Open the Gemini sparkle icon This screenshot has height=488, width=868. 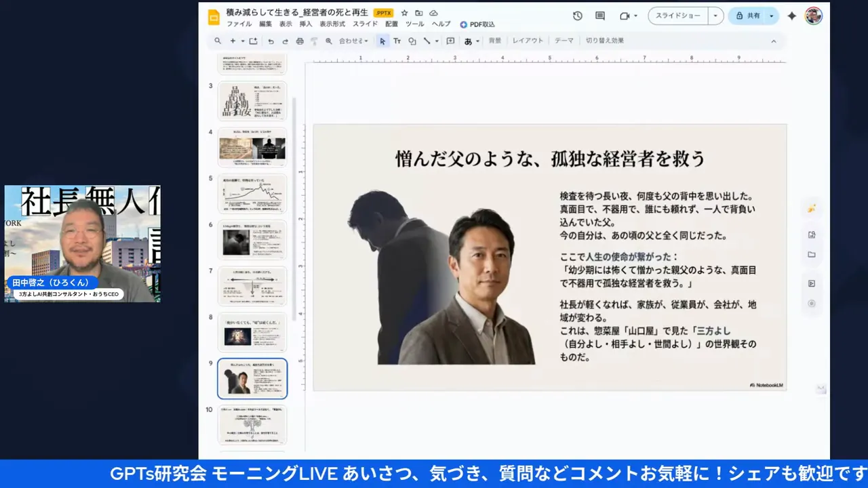point(791,15)
